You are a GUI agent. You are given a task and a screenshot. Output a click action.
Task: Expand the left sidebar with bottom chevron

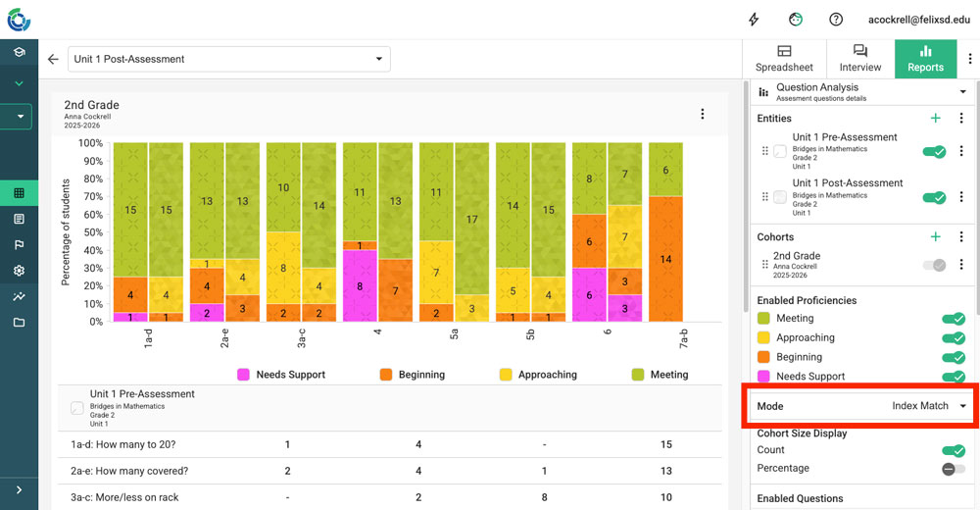[19, 489]
